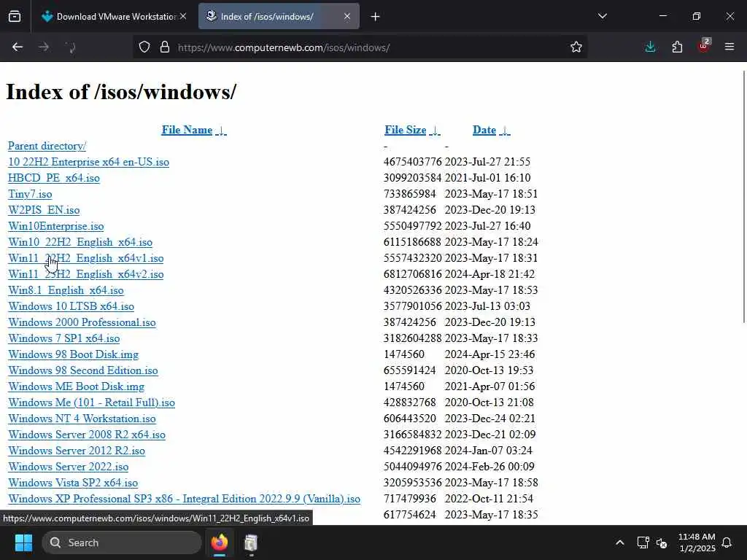
Task: Click file size 5044094976
Action: tap(413, 467)
